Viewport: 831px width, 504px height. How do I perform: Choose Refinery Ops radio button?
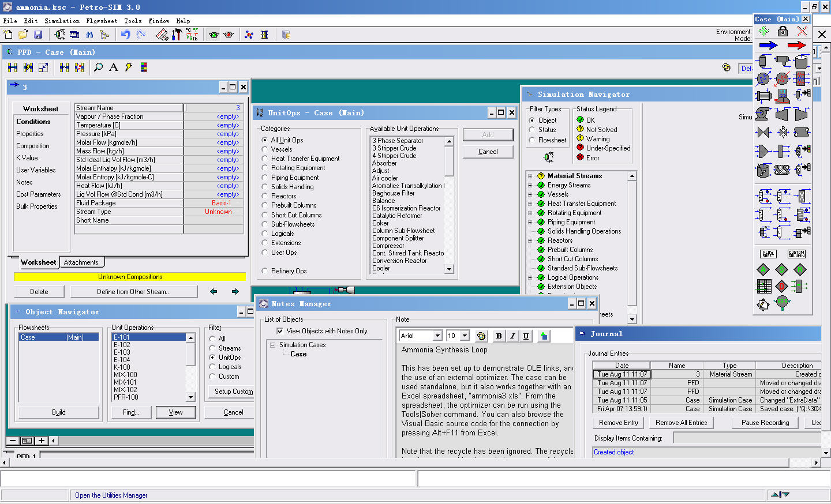click(265, 271)
